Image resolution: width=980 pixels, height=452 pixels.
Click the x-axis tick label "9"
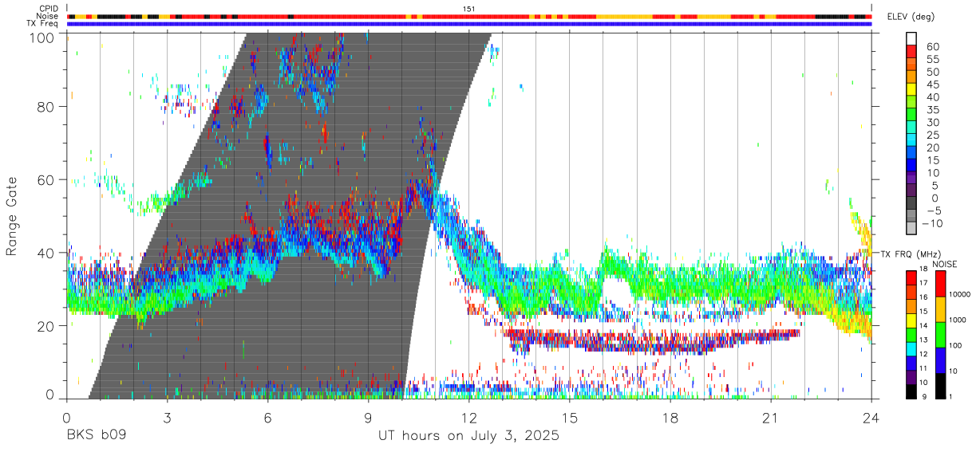pos(368,418)
